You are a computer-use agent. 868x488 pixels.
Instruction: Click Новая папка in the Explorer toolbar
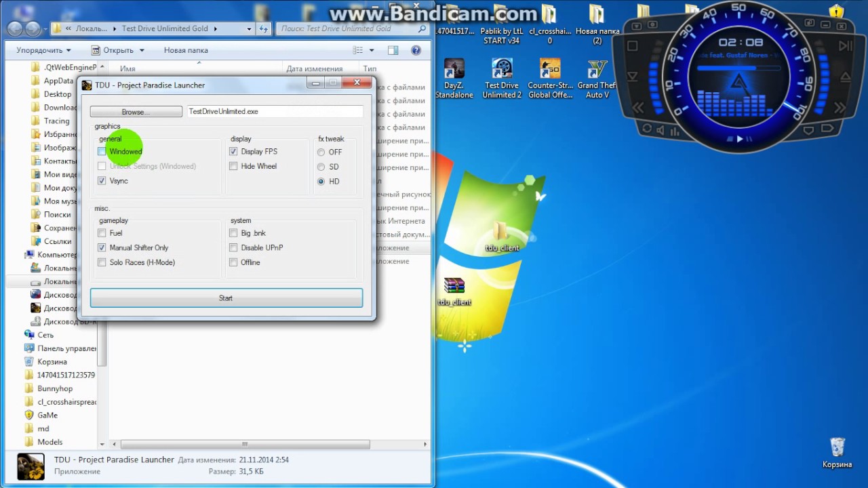tap(186, 50)
